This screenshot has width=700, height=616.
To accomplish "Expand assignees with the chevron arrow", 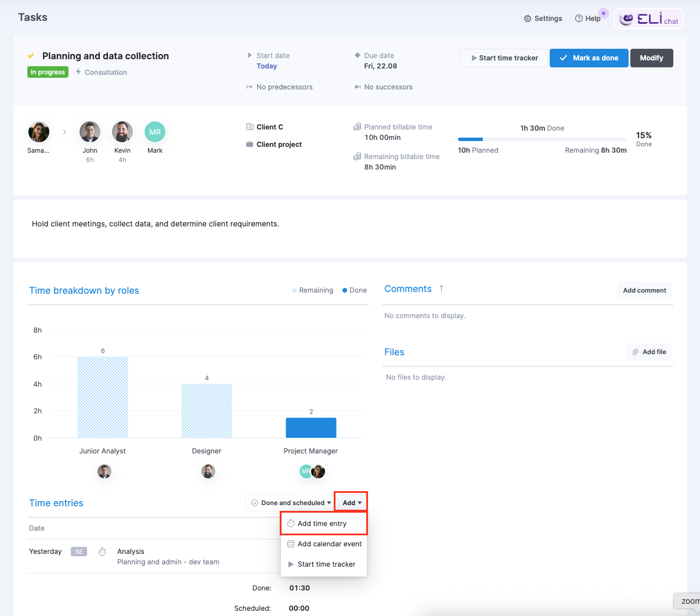I will coord(64,132).
